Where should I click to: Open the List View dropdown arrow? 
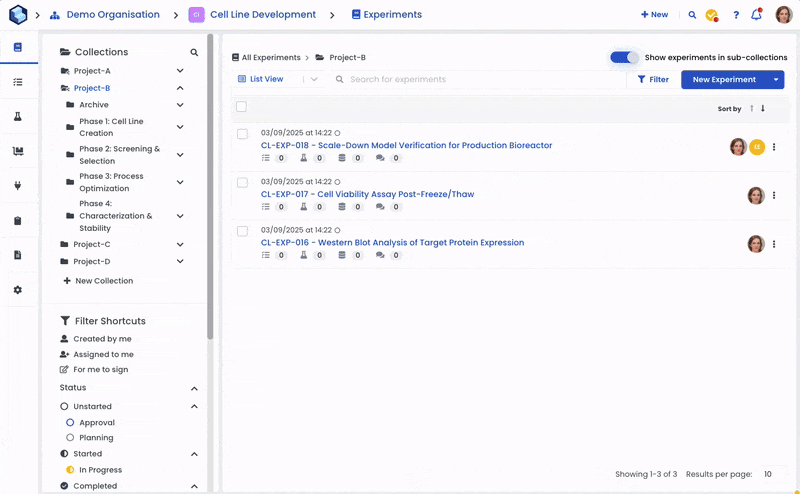314,79
